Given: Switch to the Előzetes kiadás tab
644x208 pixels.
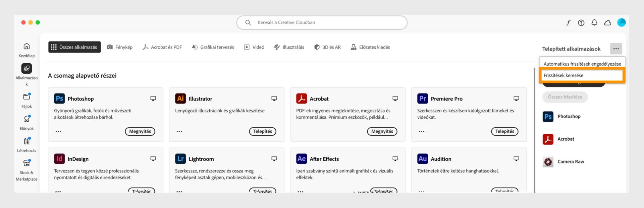Looking at the screenshot, I should [x=370, y=47].
